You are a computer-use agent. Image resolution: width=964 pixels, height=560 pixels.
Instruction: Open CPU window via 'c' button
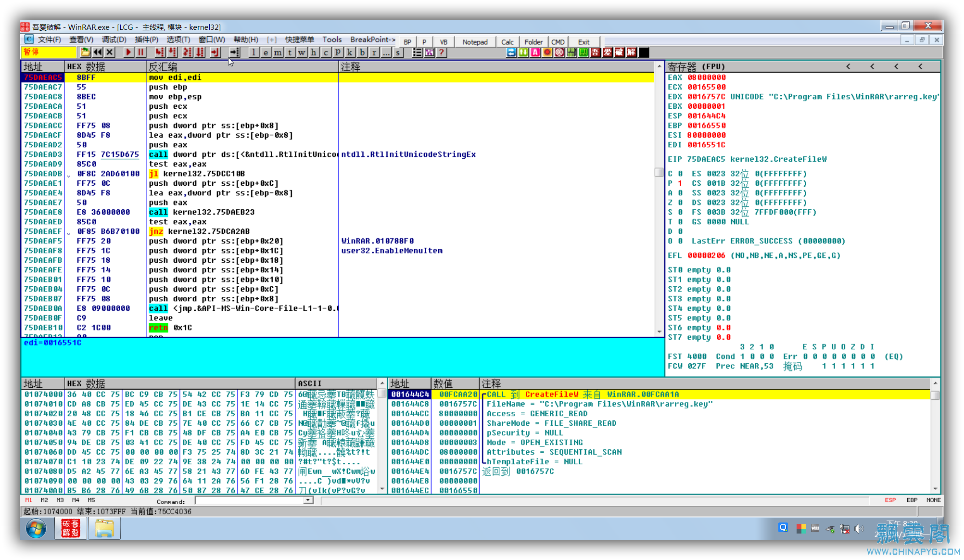[x=326, y=52]
